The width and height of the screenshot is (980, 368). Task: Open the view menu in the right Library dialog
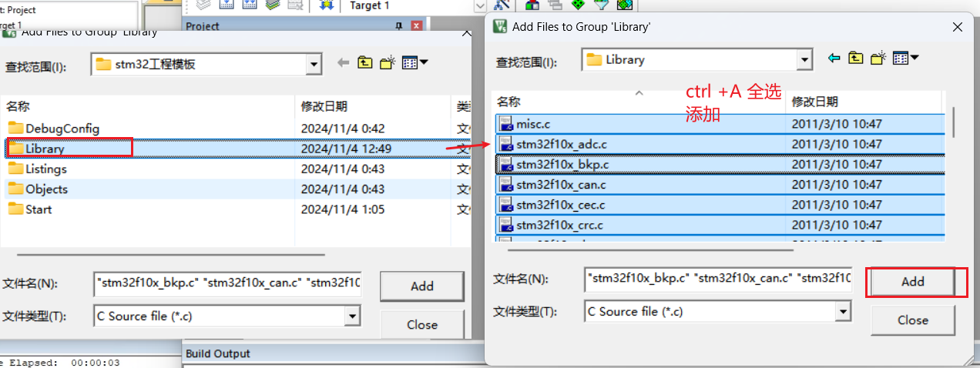[905, 58]
